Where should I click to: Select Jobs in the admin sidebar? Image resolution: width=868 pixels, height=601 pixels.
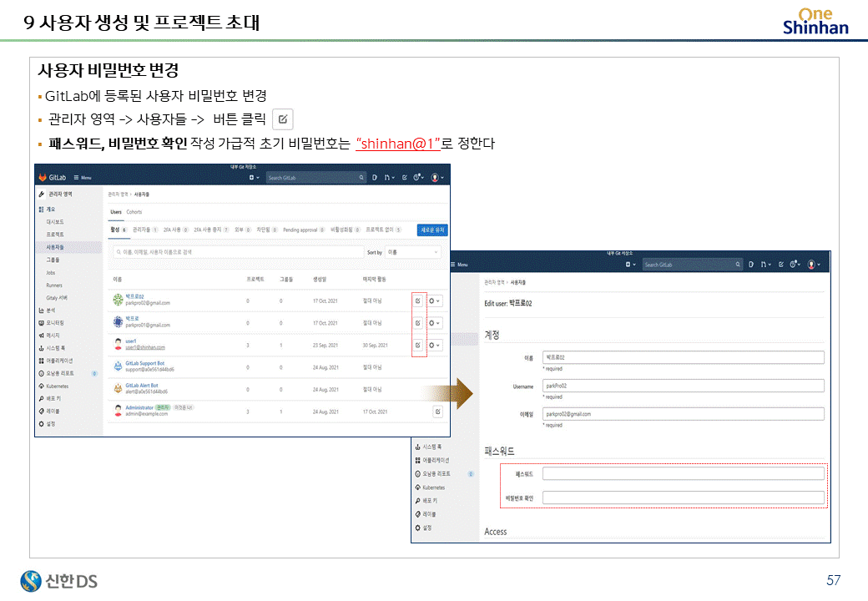pos(51,273)
